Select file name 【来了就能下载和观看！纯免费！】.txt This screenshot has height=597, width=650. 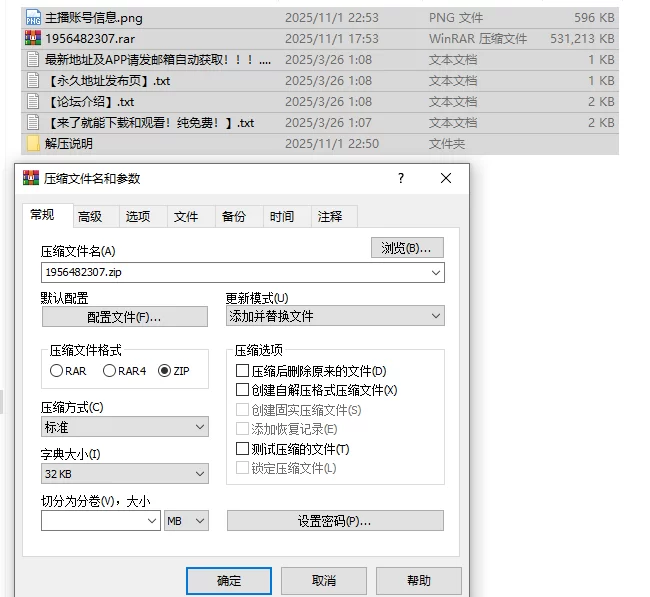point(150,123)
